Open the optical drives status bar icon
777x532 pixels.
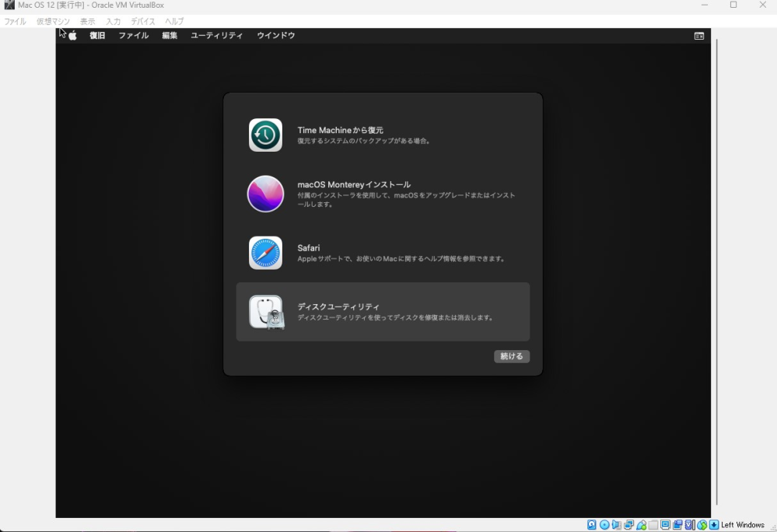604,525
